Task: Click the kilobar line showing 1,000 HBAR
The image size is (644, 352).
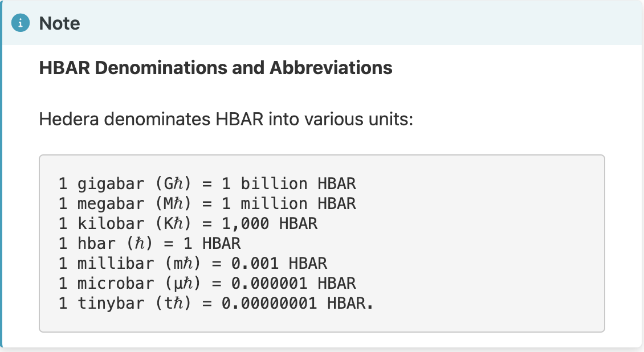Action: click(188, 224)
